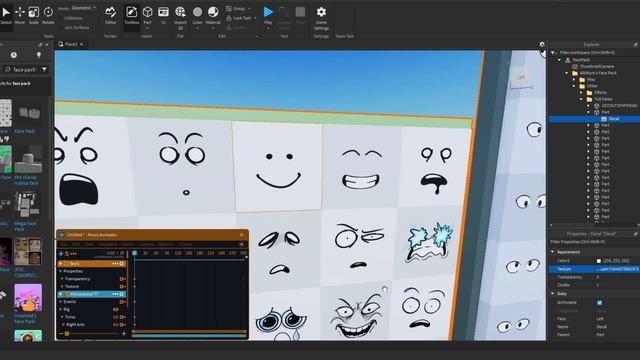This screenshot has height=360, width=640.
Task: Collapse the Rig group in Moon Animator
Action: click(x=61, y=309)
